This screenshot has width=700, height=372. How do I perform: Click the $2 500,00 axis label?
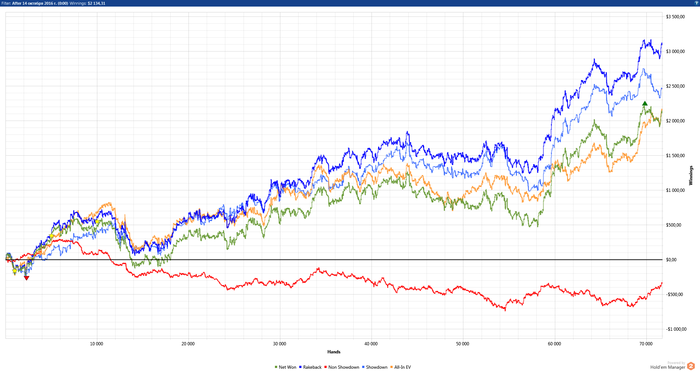675,86
